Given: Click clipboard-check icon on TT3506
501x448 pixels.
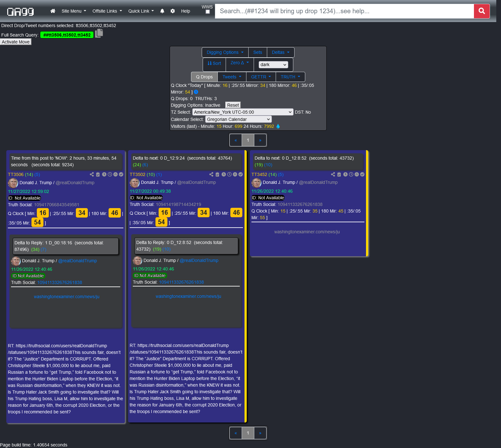Looking at the screenshot, I should tap(98, 174).
